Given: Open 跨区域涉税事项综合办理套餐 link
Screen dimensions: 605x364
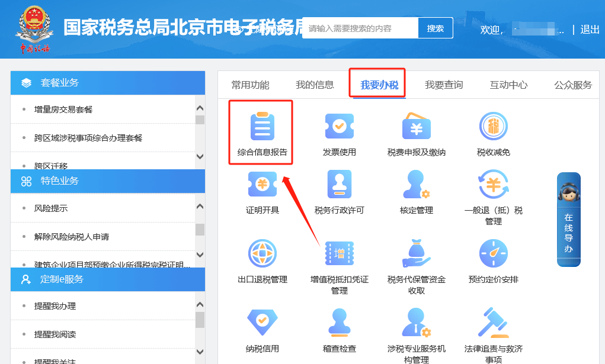Looking at the screenshot, I should tap(88, 138).
